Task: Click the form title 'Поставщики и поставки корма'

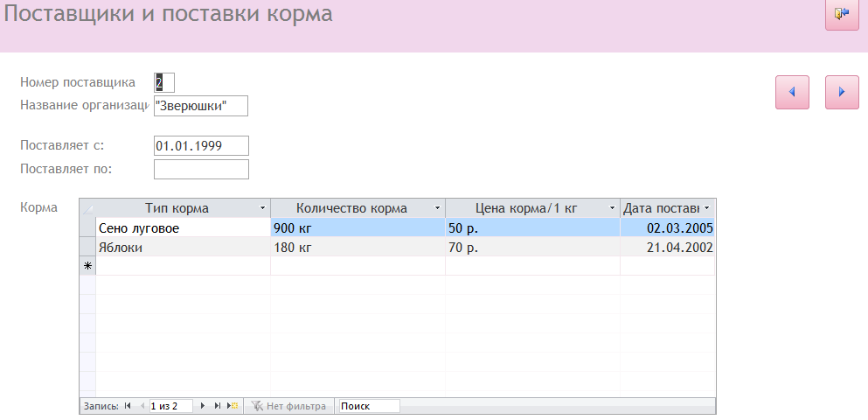Action: point(169,13)
